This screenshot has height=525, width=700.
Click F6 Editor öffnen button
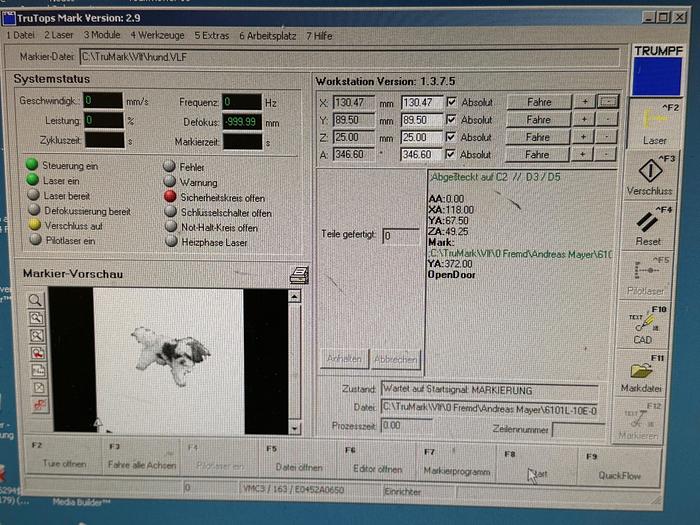point(377,462)
